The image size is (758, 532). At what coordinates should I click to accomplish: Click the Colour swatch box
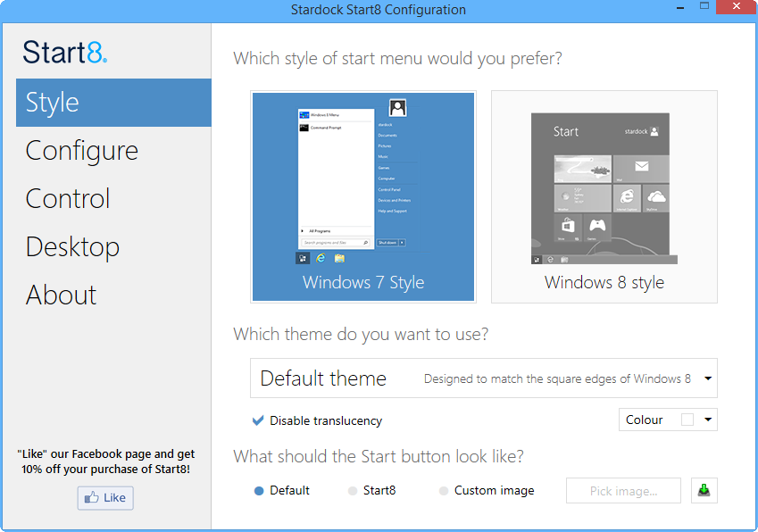point(687,420)
